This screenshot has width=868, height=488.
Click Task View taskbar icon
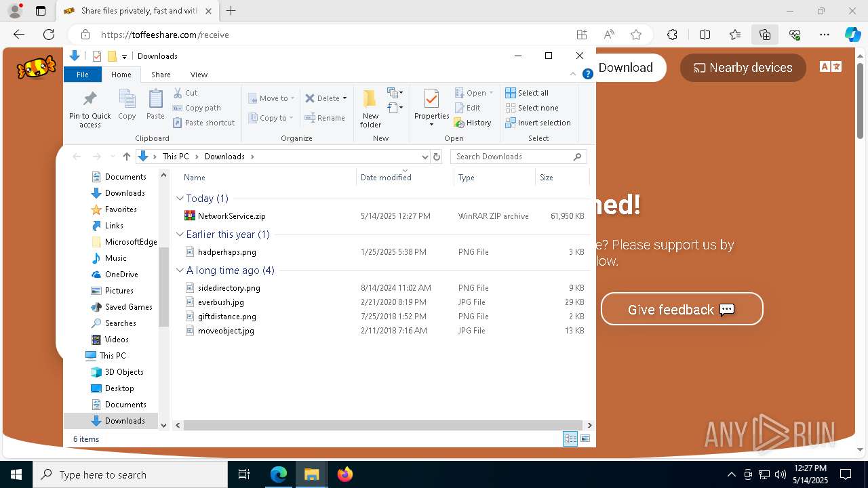pos(244,474)
